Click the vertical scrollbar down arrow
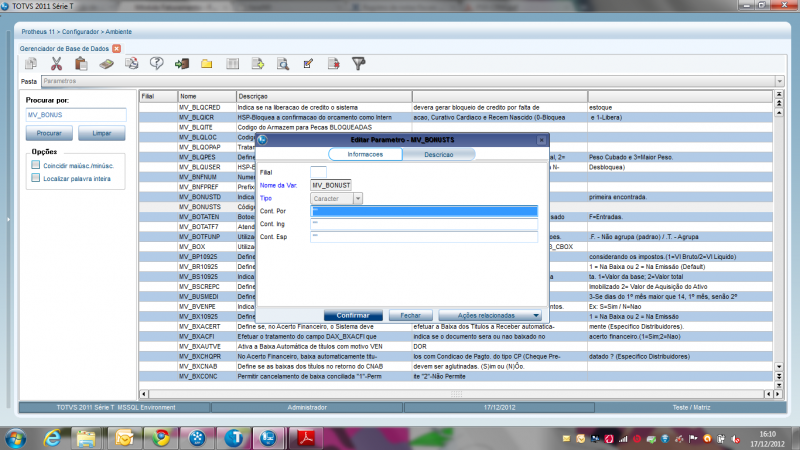Image resolution: width=800 pixels, height=450 pixels. click(779, 367)
